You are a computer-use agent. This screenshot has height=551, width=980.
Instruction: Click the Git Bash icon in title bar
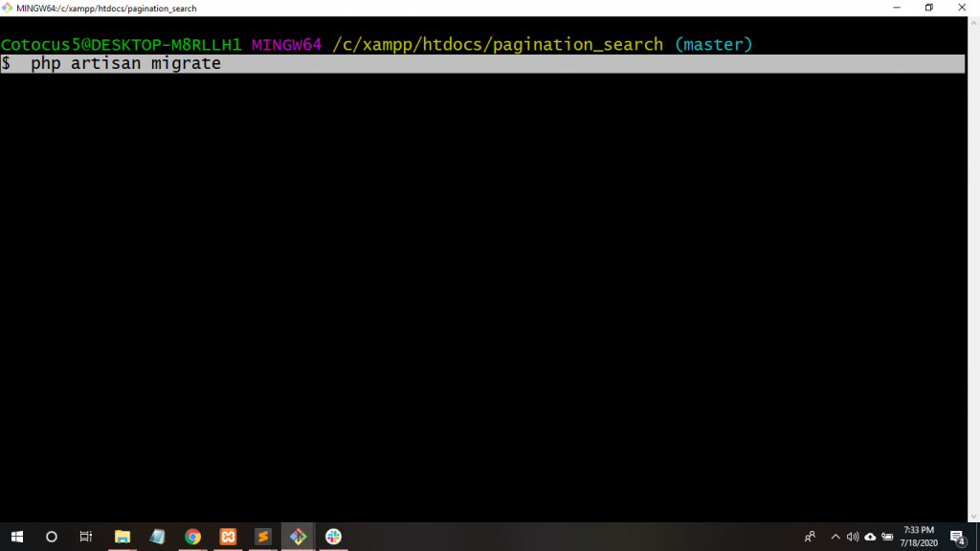[x=8, y=8]
